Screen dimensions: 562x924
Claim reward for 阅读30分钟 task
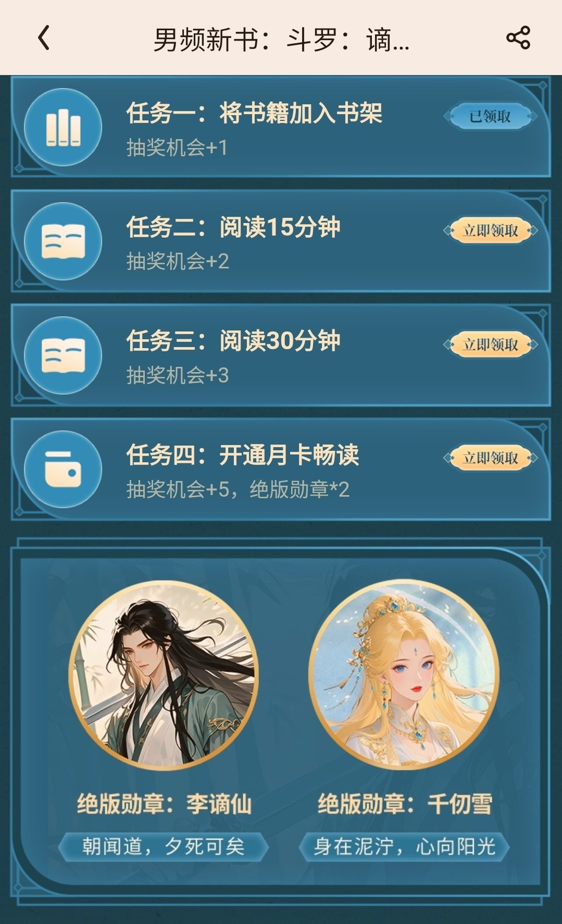[490, 344]
